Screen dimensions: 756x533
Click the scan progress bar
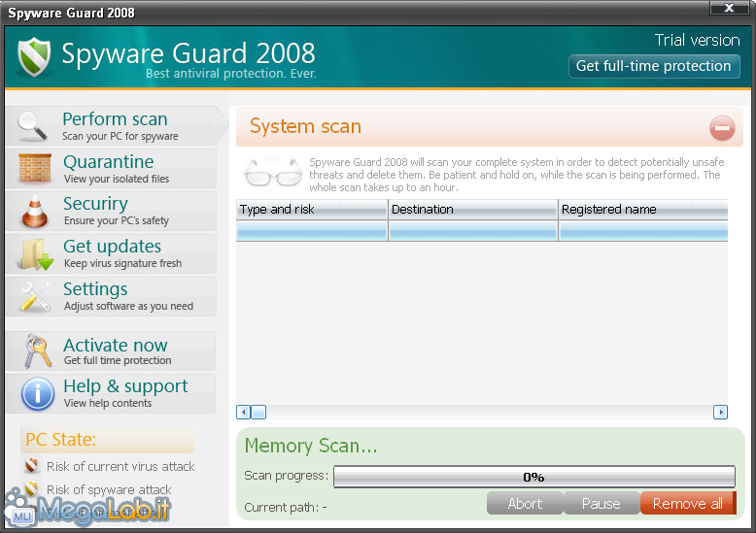click(x=534, y=477)
